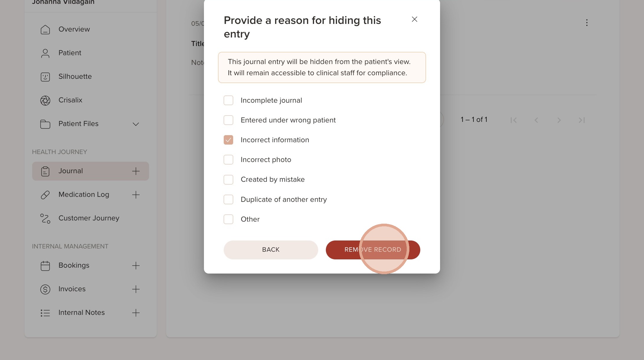Click the Remove Record button
This screenshot has height=360, width=644.
point(373,250)
